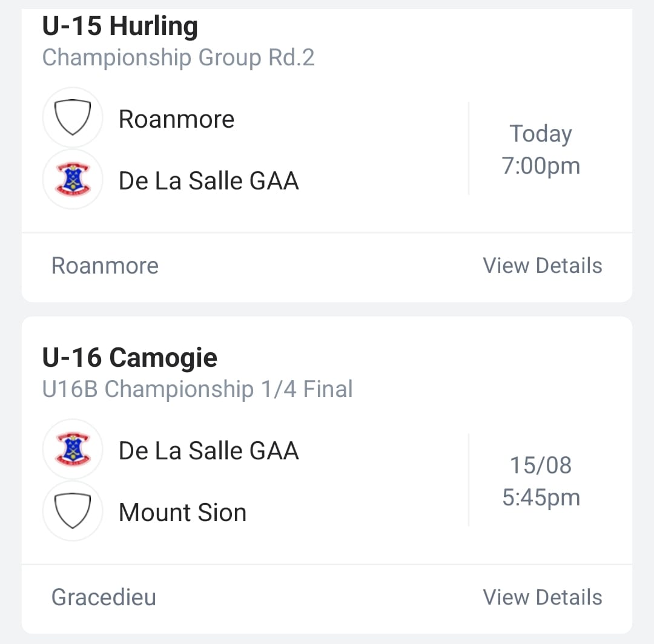
Task: Click the Gracedieu venue label
Action: coord(104,597)
